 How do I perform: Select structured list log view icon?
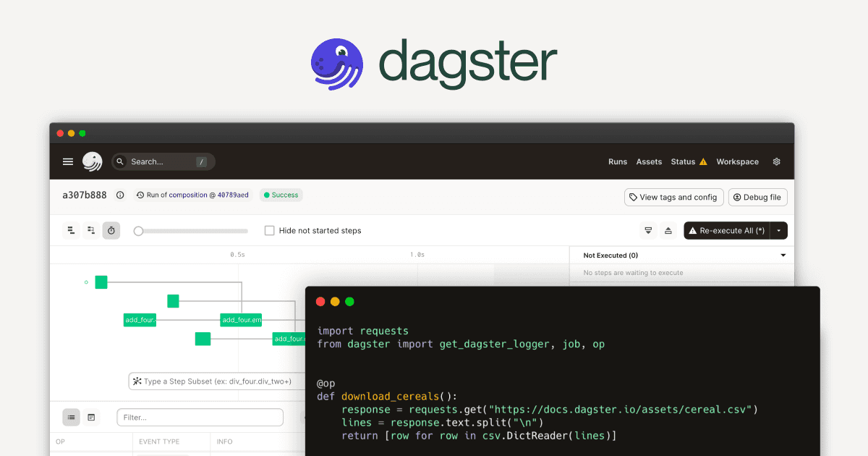click(71, 418)
